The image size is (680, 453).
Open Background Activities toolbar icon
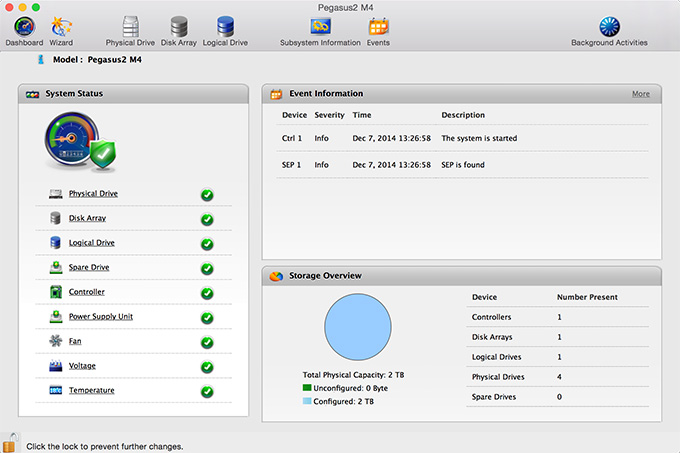click(x=609, y=31)
